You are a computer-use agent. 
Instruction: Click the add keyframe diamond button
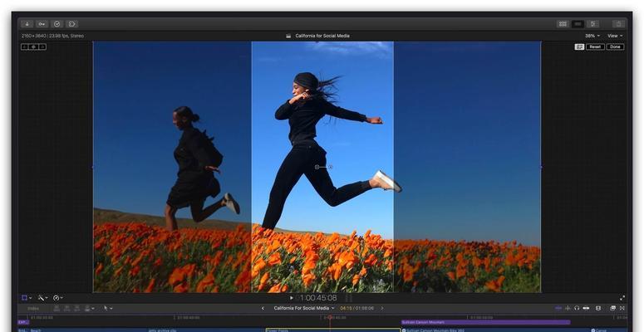click(x=34, y=46)
